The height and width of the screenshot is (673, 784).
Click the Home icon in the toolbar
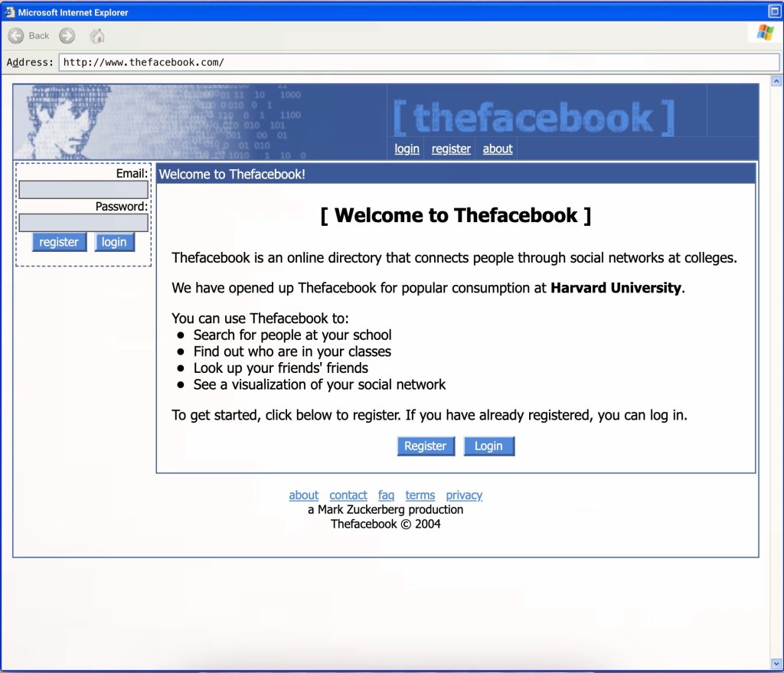click(97, 36)
